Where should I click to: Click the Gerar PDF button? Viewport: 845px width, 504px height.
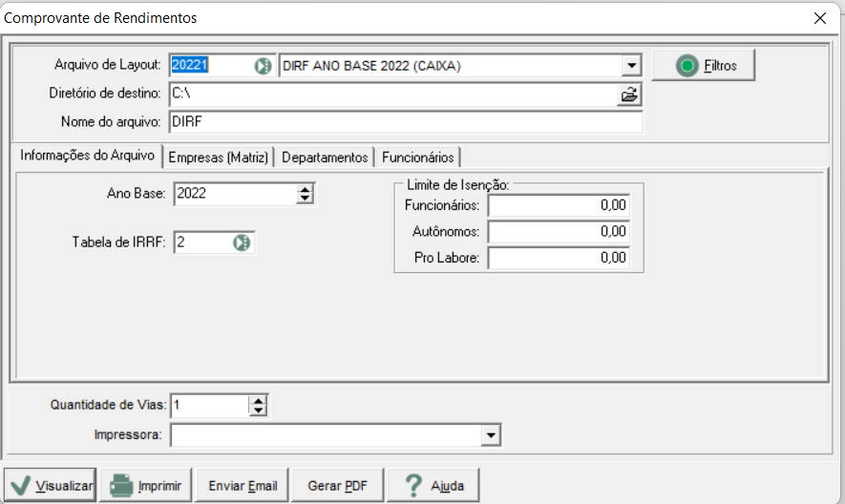click(337, 486)
